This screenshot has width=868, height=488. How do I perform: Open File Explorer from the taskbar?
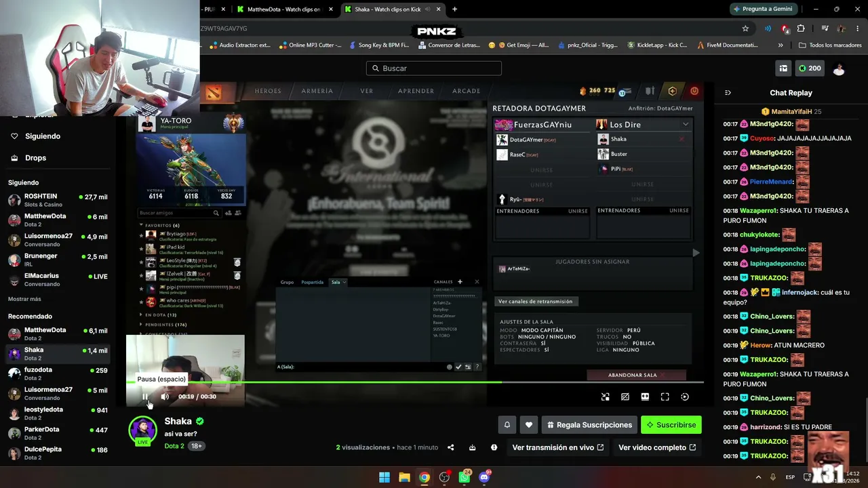tap(404, 477)
